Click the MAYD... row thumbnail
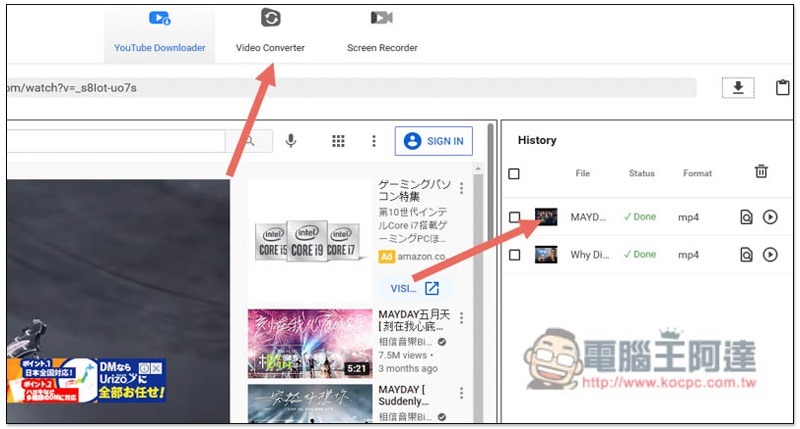The width and height of the screenshot is (800, 429). click(546, 217)
